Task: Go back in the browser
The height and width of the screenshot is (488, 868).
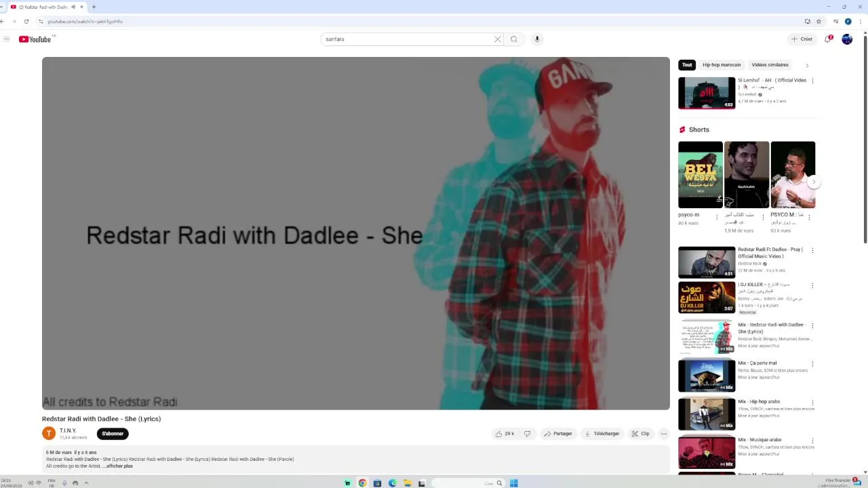Action: [x=3, y=22]
